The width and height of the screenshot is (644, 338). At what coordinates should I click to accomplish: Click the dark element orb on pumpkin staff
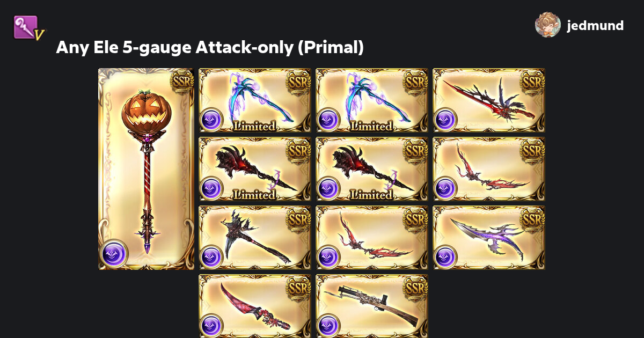pyautogui.click(x=115, y=253)
